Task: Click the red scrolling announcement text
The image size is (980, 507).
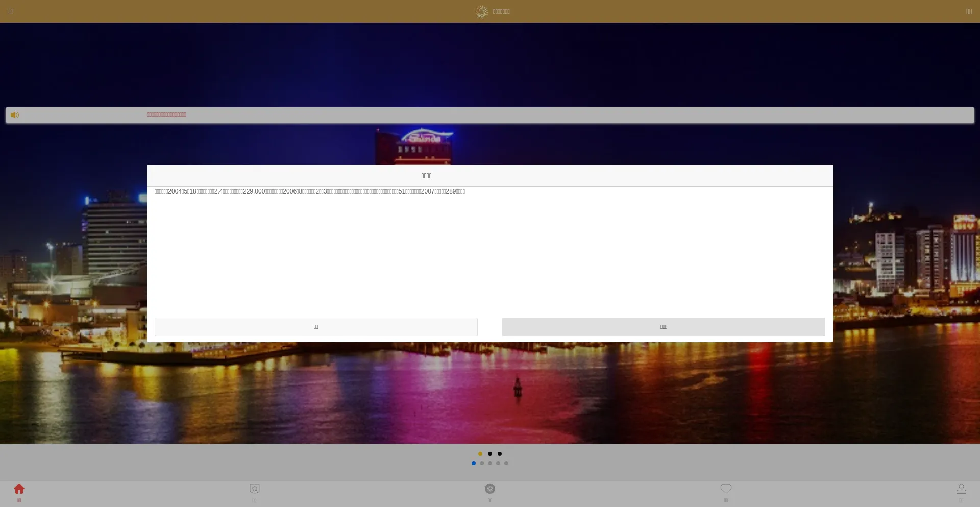Action: tap(166, 115)
